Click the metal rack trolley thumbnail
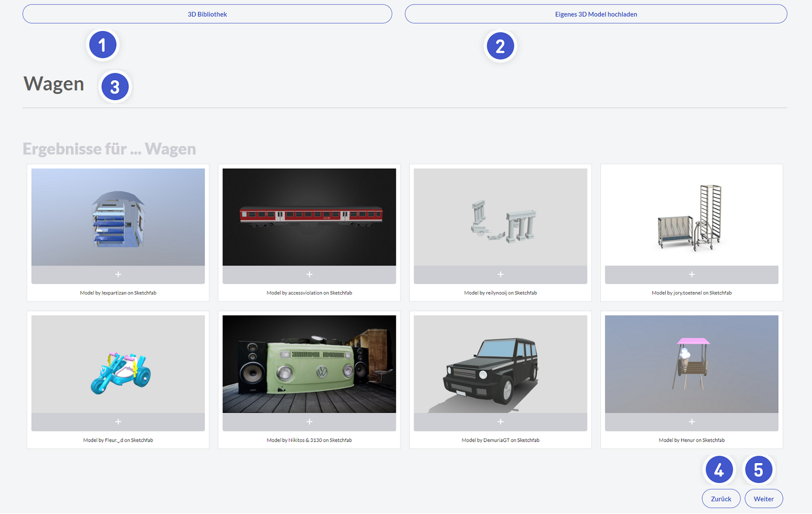Image resolution: width=812 pixels, height=514 pixels. click(691, 217)
